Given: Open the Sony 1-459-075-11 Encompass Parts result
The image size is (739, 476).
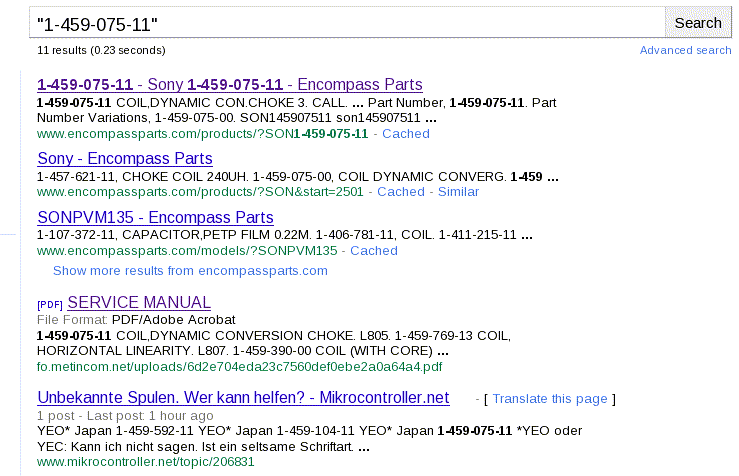Looking at the screenshot, I should click(x=230, y=84).
